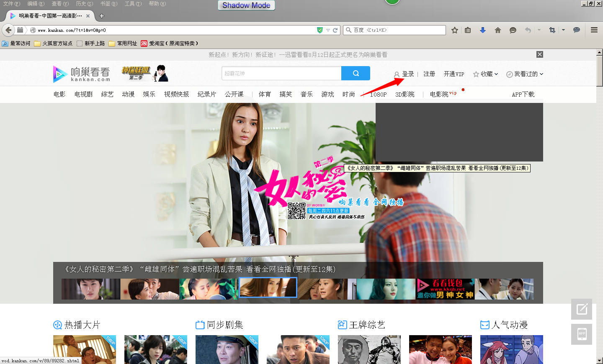Open the 常用网址 bookmark folder
The image size is (603, 364).
pos(123,44)
